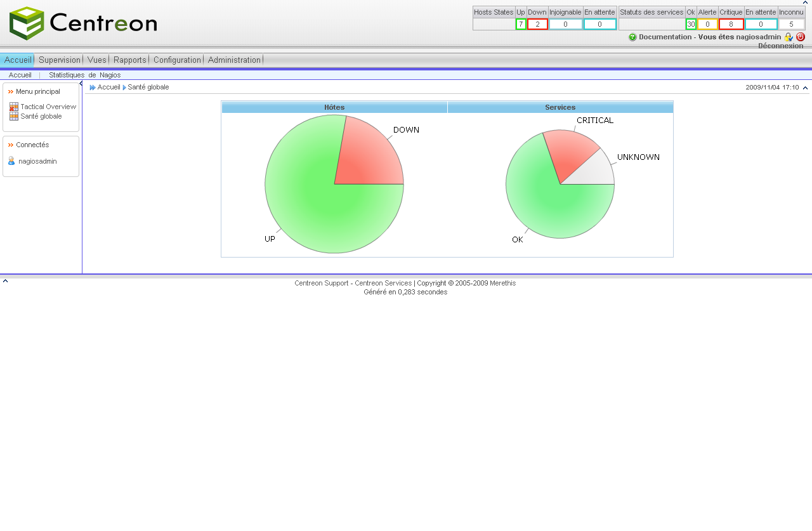Open the Statistiques de Nagios submenu
The height and width of the screenshot is (531, 812).
[x=84, y=75]
